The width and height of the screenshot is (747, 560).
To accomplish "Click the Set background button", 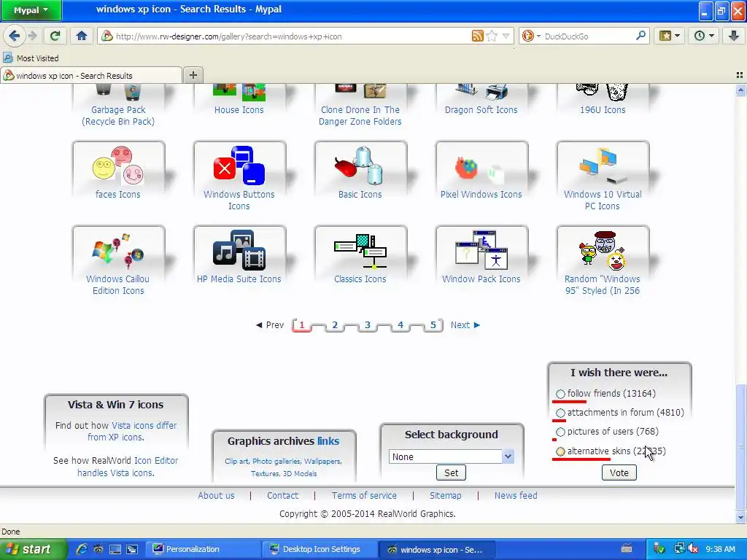I will [x=451, y=472].
